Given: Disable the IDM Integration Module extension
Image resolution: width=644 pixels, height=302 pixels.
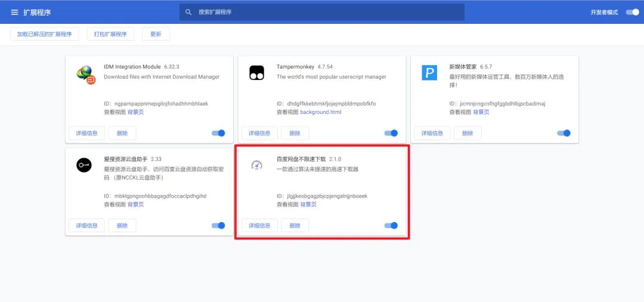Looking at the screenshot, I should (x=218, y=133).
